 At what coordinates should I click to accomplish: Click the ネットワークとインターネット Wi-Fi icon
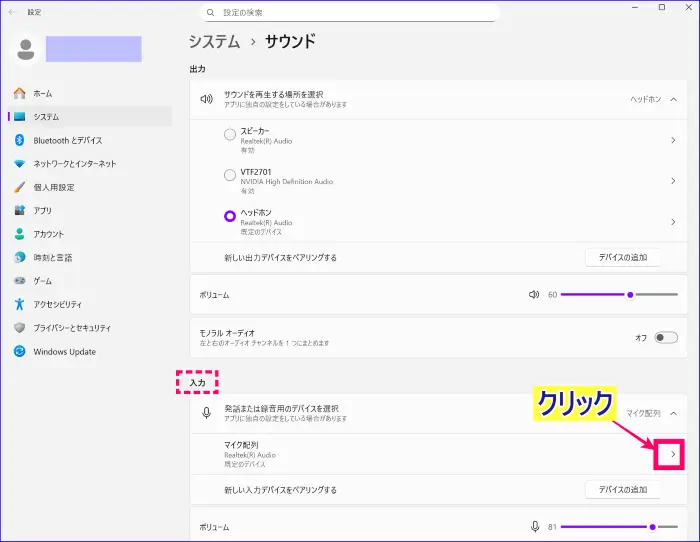pos(19,164)
